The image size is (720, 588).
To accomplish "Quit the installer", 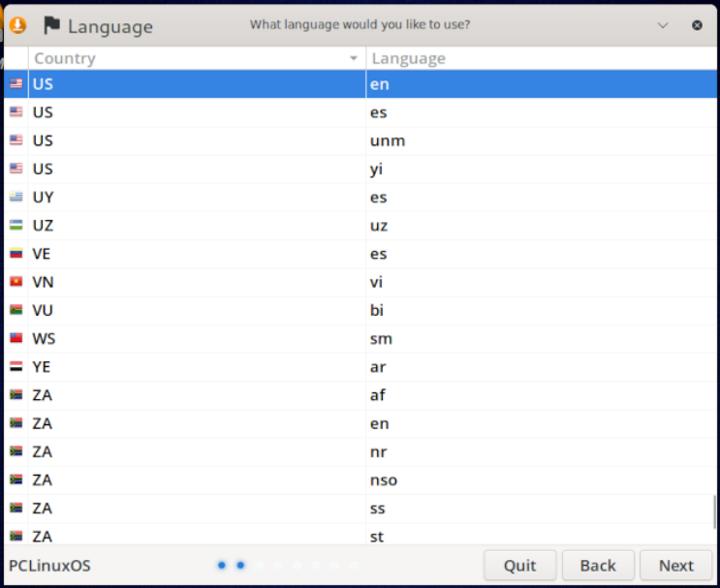I will [519, 566].
